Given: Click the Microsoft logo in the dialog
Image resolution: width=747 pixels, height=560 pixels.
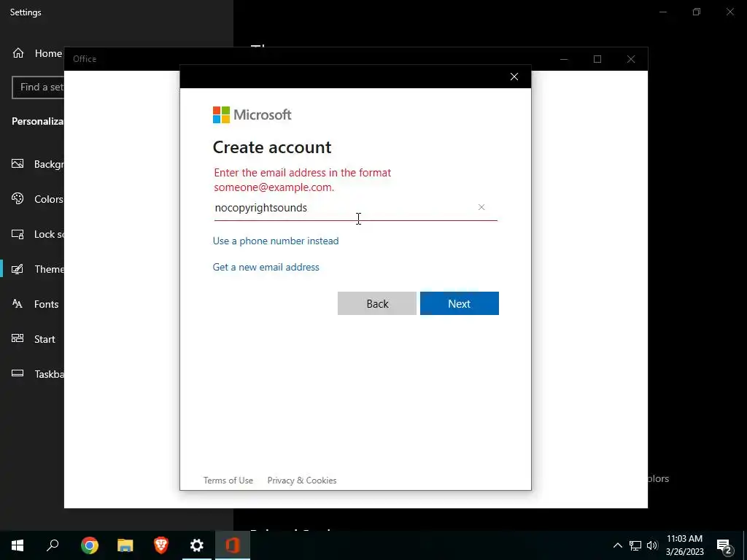Looking at the screenshot, I should pos(252,114).
